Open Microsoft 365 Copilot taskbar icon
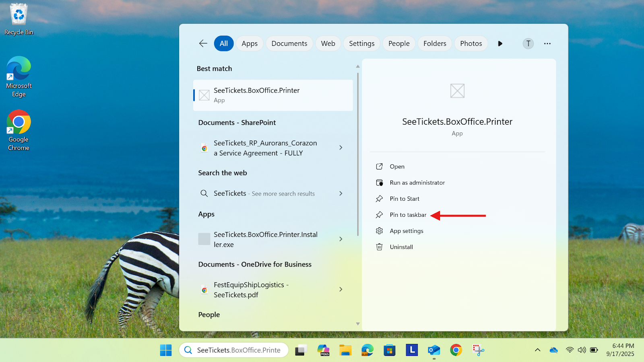Screen dimensions: 644x362 323,350
